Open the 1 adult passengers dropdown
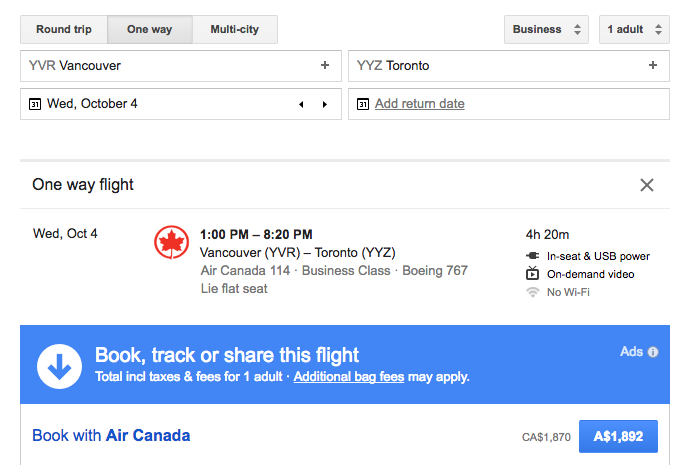Image resolution: width=686 pixels, height=465 pixels. (x=634, y=29)
